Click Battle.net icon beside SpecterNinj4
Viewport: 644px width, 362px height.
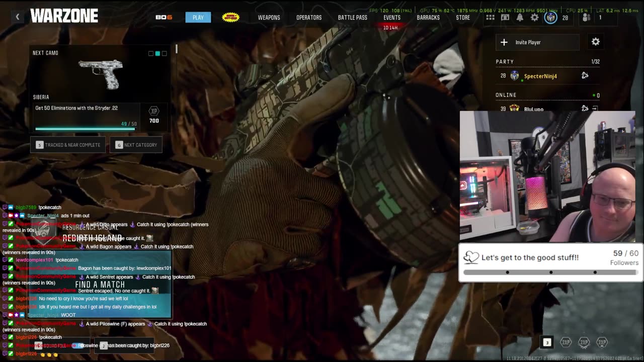[x=585, y=75]
